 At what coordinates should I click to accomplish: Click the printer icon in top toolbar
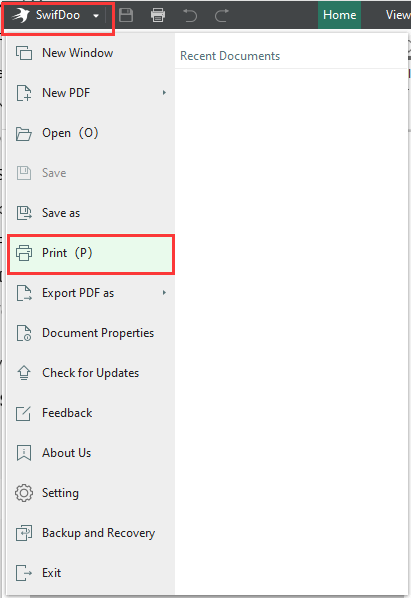pyautogui.click(x=158, y=15)
